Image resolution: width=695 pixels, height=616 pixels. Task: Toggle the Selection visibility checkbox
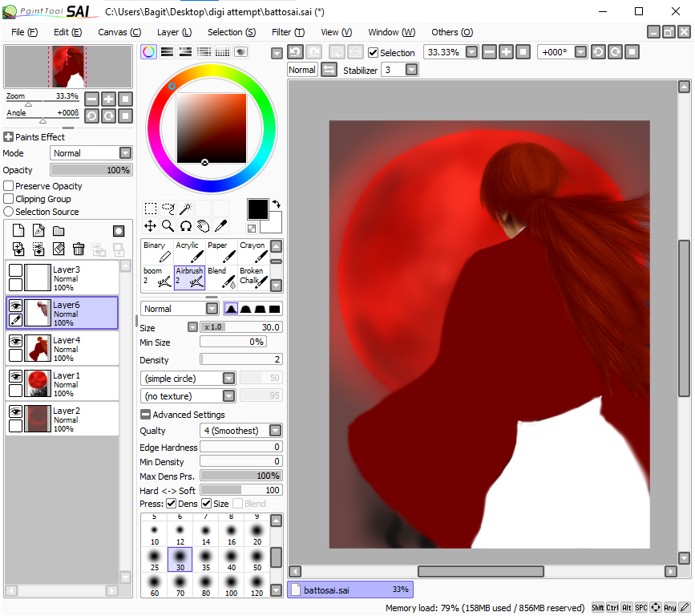[x=374, y=53]
